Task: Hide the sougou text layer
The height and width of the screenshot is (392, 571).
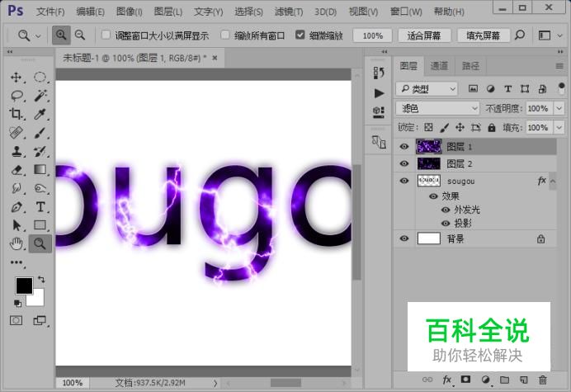Action: 404,181
